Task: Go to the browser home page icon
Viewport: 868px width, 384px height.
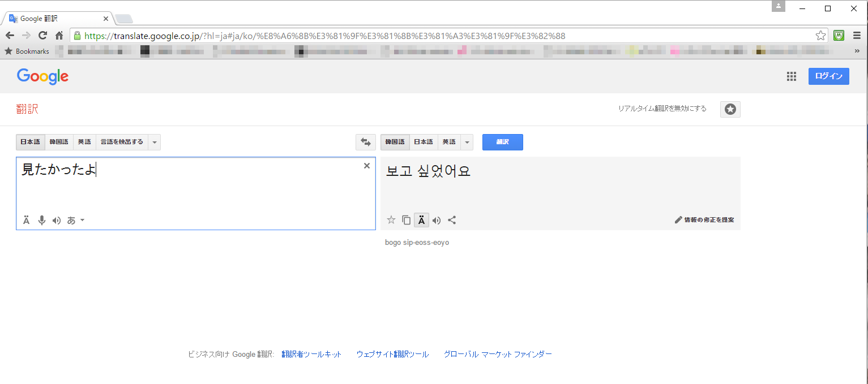Action: pyautogui.click(x=59, y=36)
